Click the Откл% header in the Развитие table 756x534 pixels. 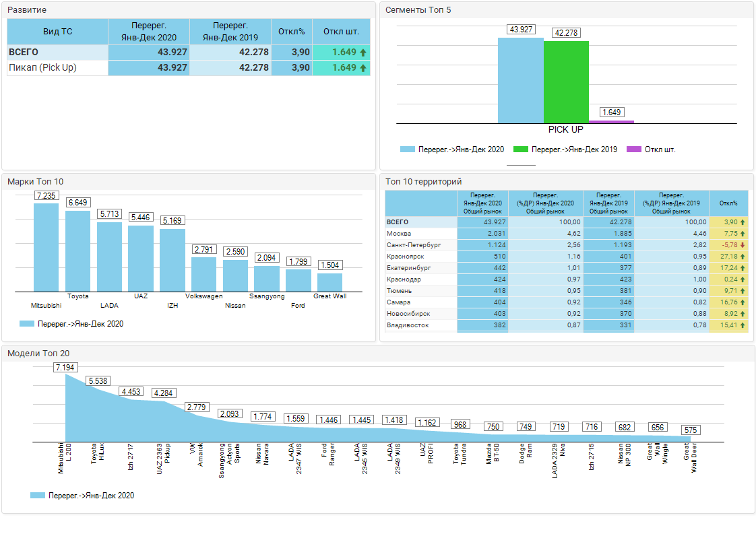tap(292, 32)
